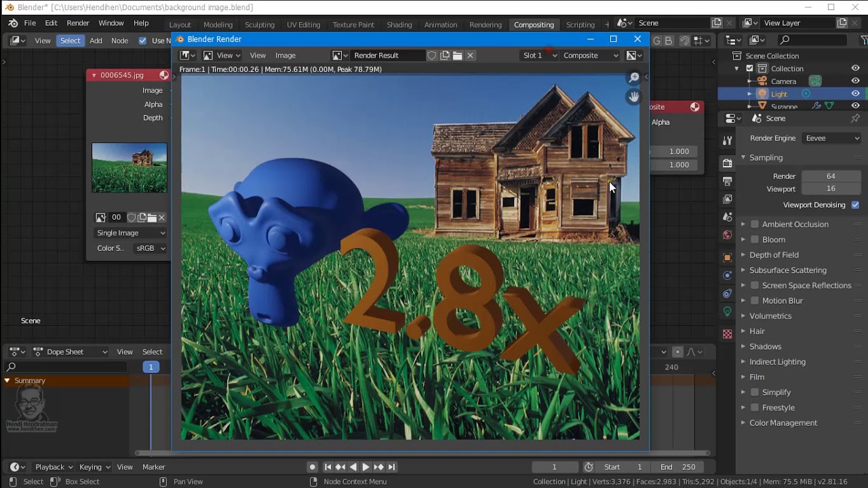Click the pan hand icon in render window
Viewport: 868px width, 488px height.
[634, 97]
